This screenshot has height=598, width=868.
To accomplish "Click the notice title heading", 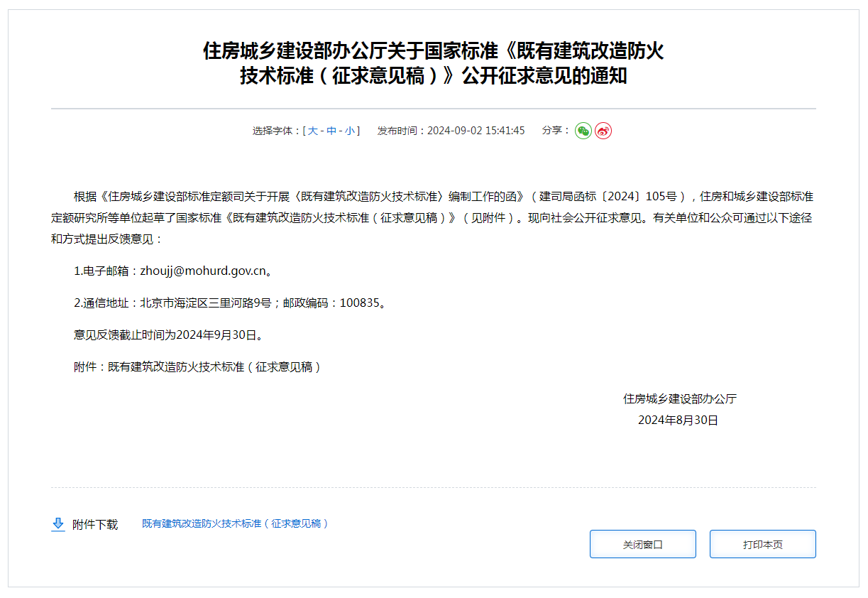I will (433, 63).
